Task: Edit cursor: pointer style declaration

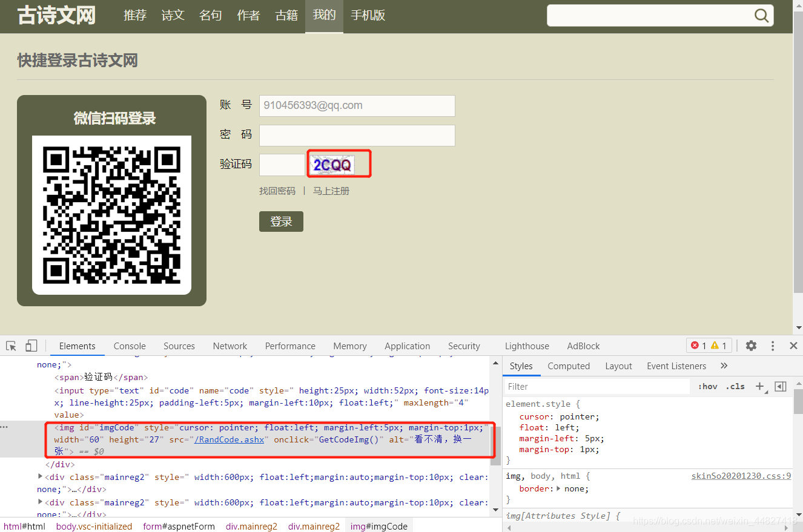Action: pyautogui.click(x=560, y=416)
